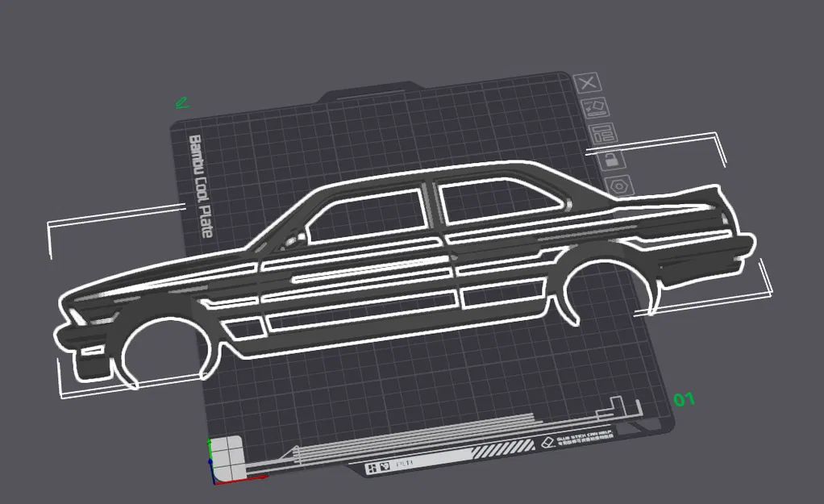
Task: Click the plate number 01 label
Action: click(684, 398)
